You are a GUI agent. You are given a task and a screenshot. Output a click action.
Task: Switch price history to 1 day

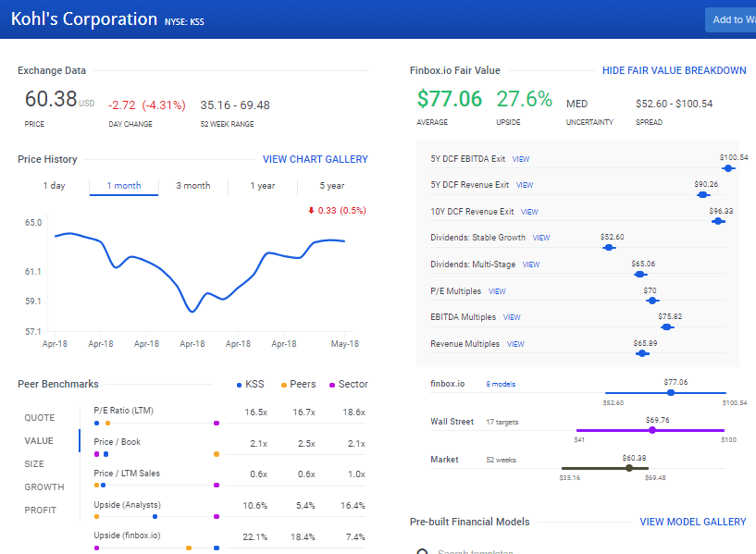click(x=54, y=186)
